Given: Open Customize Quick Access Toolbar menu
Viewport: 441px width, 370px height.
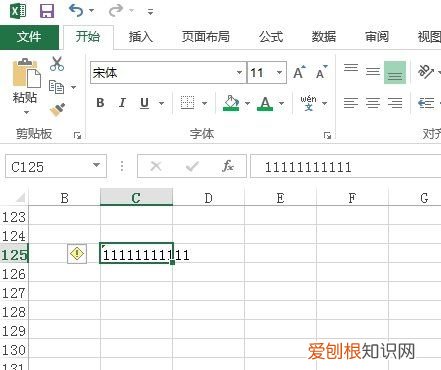Looking at the screenshot, I should tap(151, 12).
